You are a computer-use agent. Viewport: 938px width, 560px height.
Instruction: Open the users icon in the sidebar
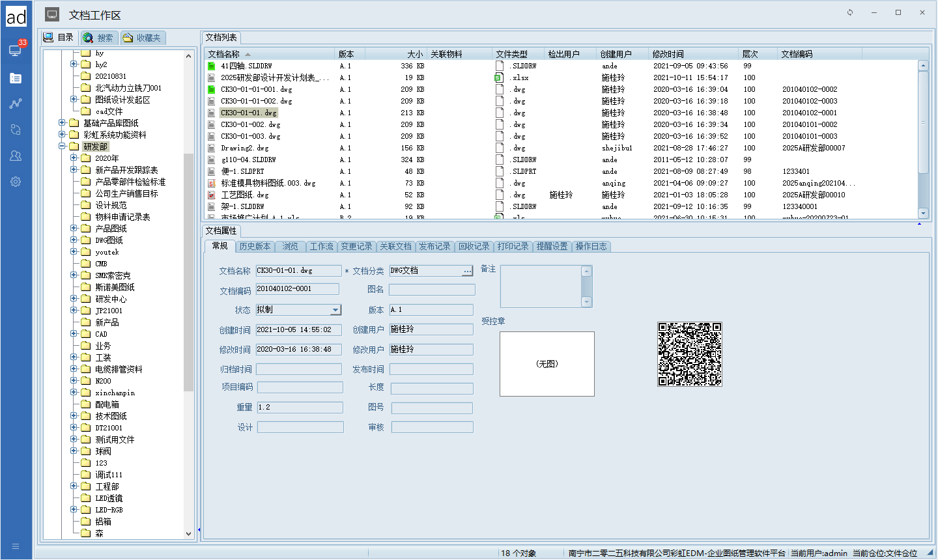click(16, 156)
